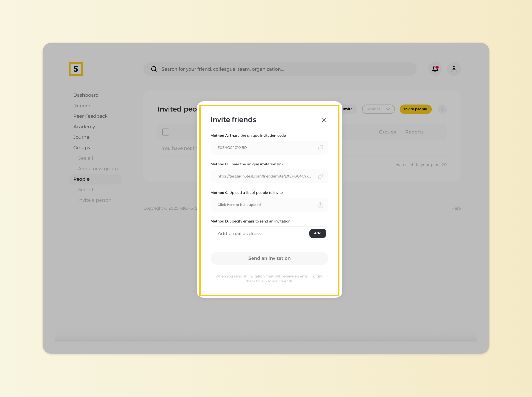Open the Help link
Screen dimensions: 532x397
tap(456, 208)
